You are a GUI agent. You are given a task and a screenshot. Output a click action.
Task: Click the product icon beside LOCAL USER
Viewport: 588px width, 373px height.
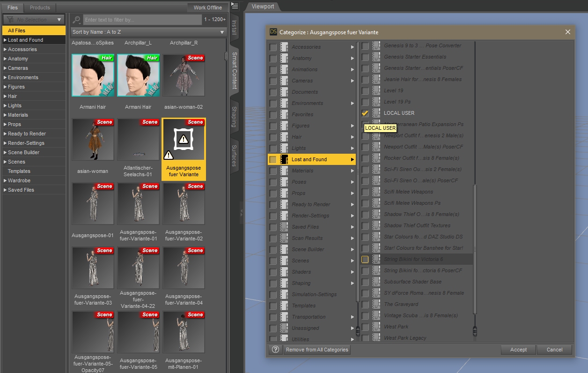click(x=376, y=113)
